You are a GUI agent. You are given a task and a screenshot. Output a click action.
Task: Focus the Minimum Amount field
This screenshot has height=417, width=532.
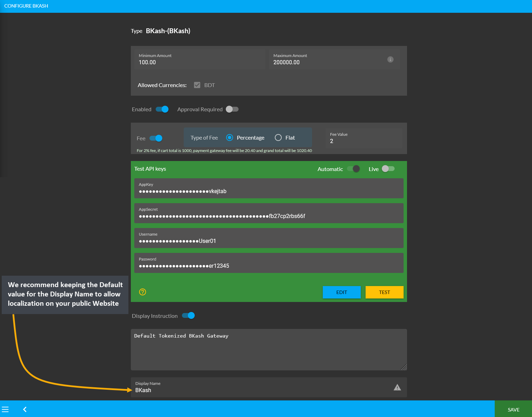(x=200, y=59)
